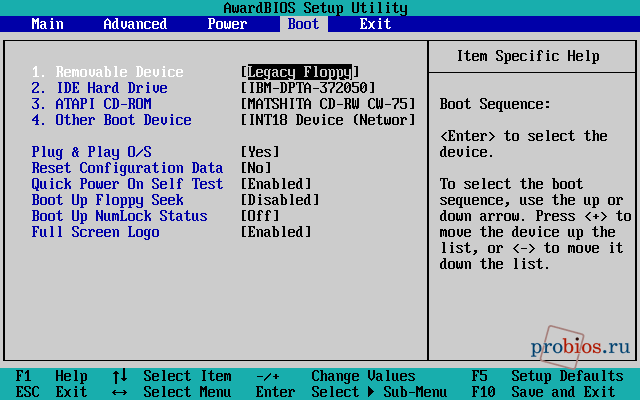The width and height of the screenshot is (640, 400).
Task: Select Reset Configuration Data option
Action: coord(127,168)
